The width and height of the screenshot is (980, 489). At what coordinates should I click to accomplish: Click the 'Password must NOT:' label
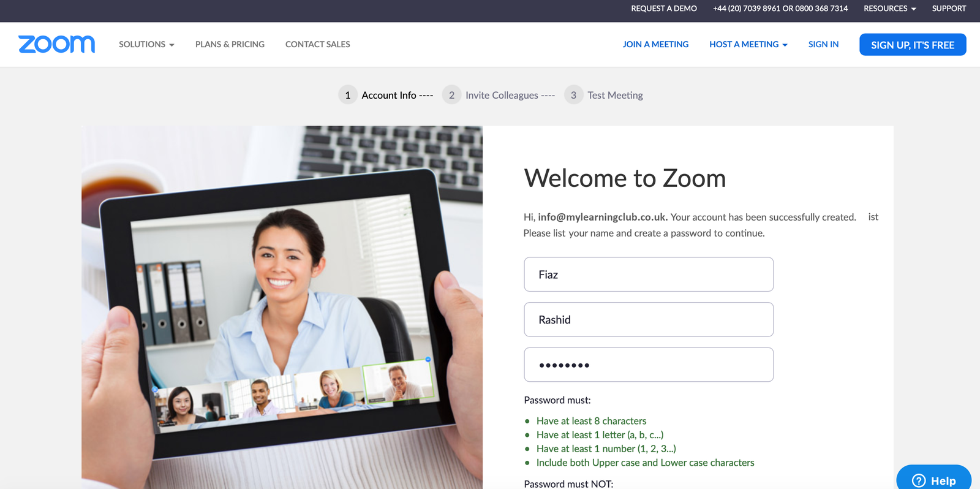[x=568, y=483]
